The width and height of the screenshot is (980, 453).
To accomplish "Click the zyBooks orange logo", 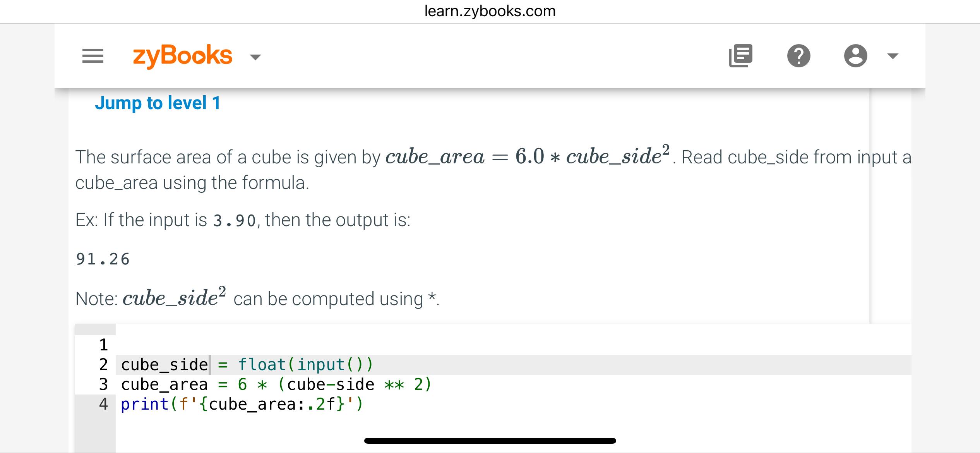I will [x=182, y=55].
